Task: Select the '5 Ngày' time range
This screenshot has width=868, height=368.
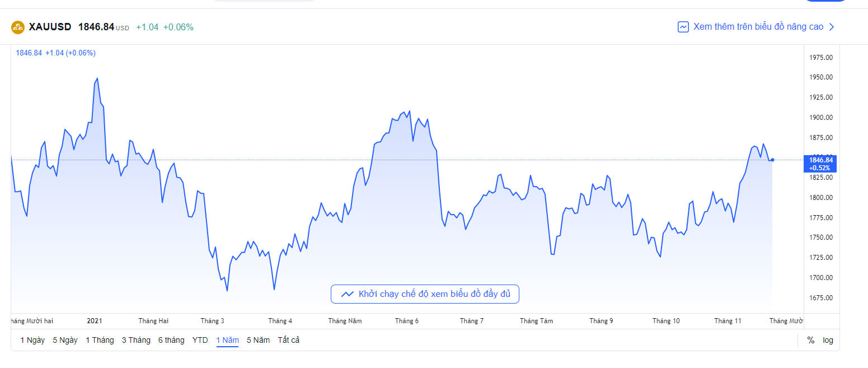Action: [65, 340]
